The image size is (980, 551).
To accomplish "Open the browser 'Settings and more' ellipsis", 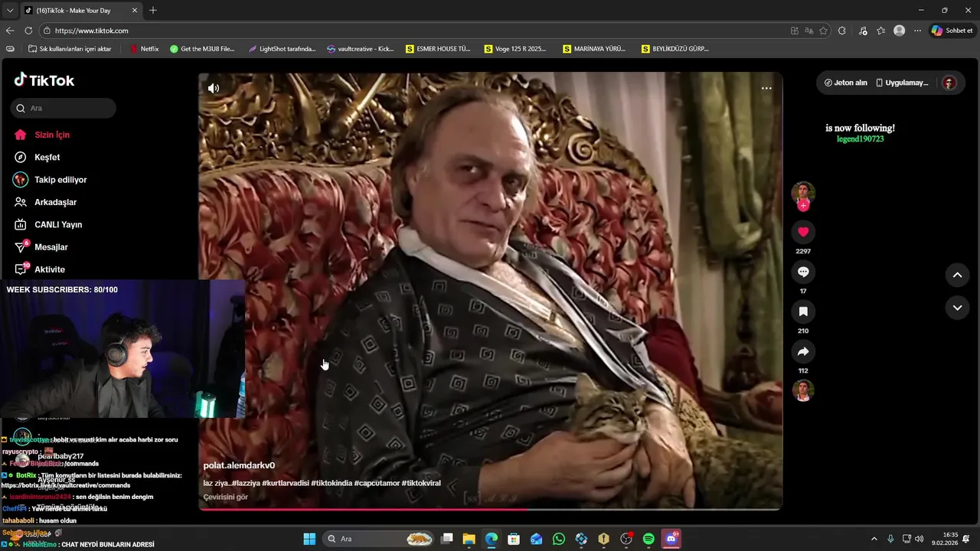I will point(917,31).
